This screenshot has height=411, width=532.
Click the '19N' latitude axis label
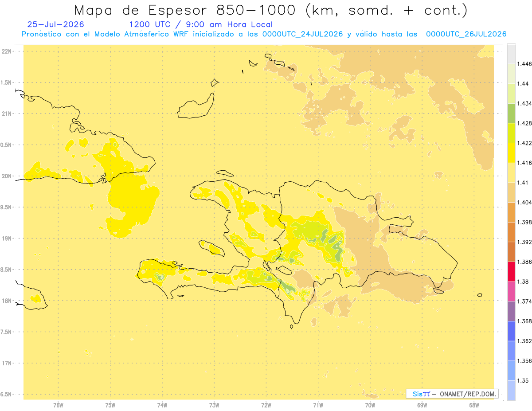pos(6,239)
